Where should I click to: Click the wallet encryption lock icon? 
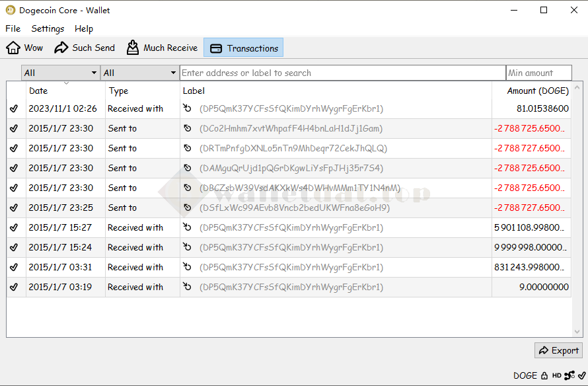point(544,375)
